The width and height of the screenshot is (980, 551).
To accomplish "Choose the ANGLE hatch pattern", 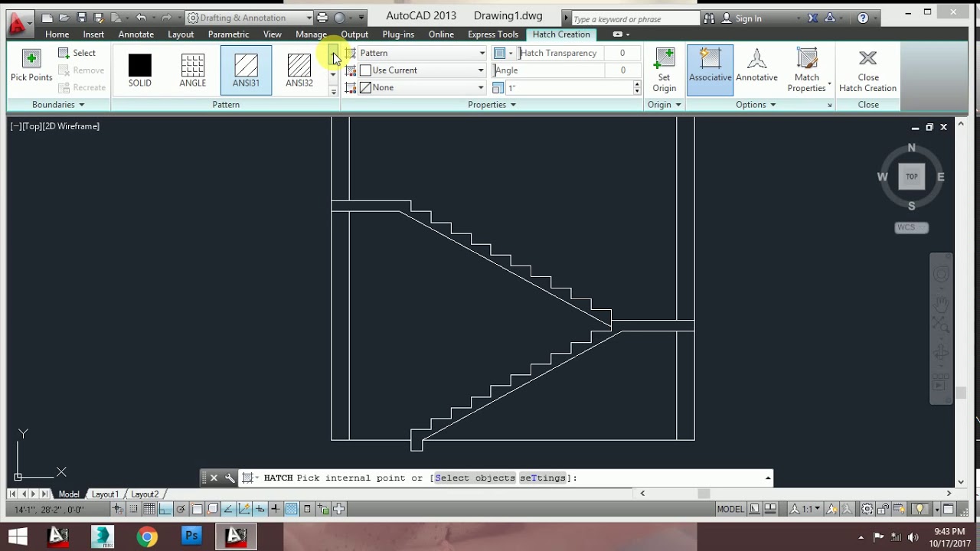I will tap(193, 70).
